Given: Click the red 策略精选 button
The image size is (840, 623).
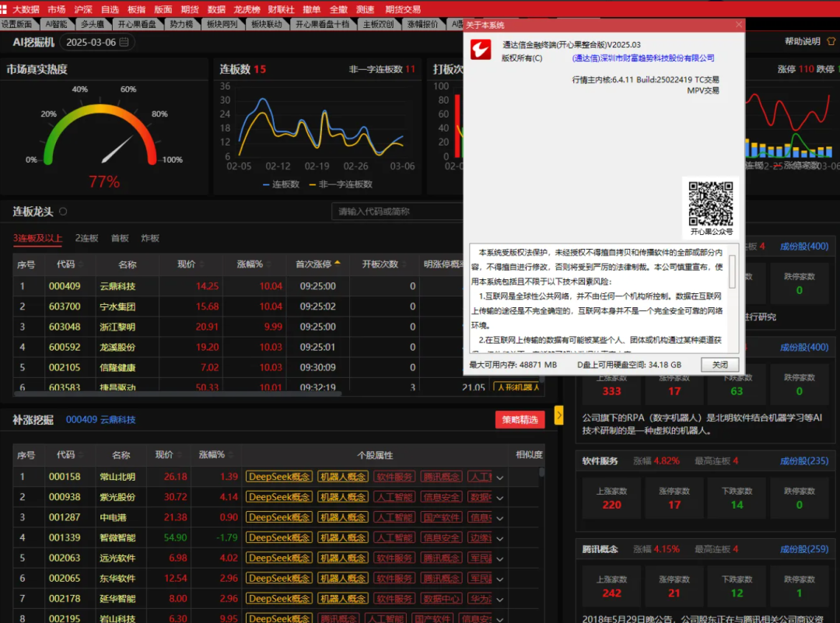Looking at the screenshot, I should click(x=520, y=420).
